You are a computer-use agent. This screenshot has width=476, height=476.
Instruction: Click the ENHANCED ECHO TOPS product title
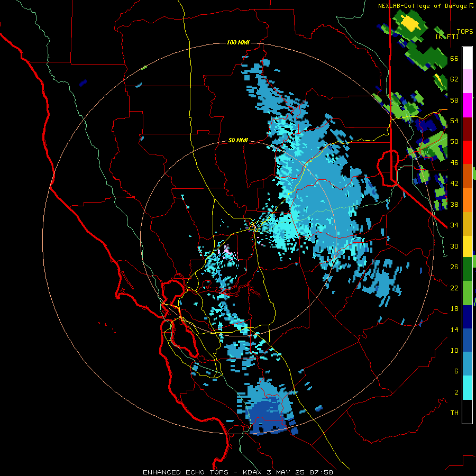[x=186, y=472]
